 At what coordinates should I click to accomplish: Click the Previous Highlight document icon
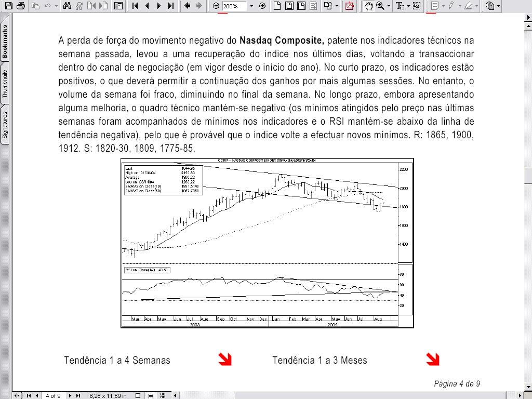[90, 5]
